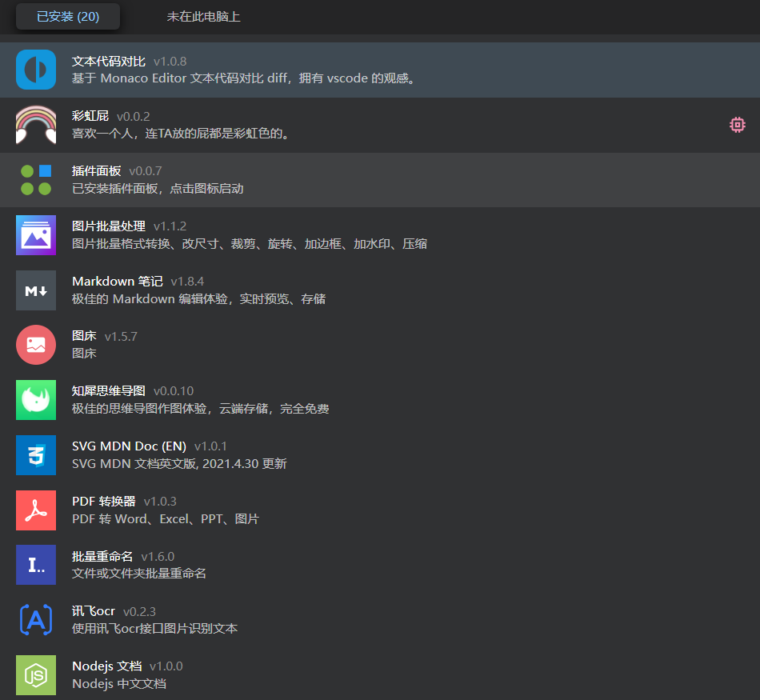Click the Markdown 笔记 M↓ icon
Screen dimensions: 760x700
coord(36,290)
